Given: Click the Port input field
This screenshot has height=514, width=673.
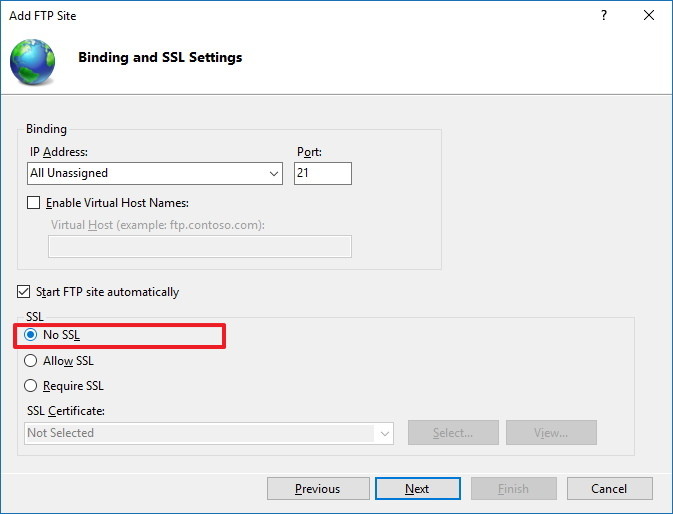Looking at the screenshot, I should [x=323, y=173].
